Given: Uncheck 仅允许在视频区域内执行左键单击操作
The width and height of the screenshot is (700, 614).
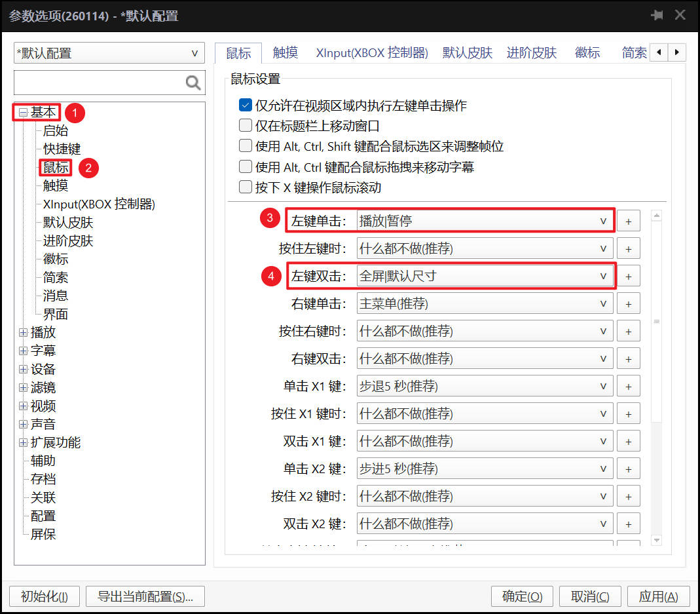Looking at the screenshot, I should click(246, 106).
